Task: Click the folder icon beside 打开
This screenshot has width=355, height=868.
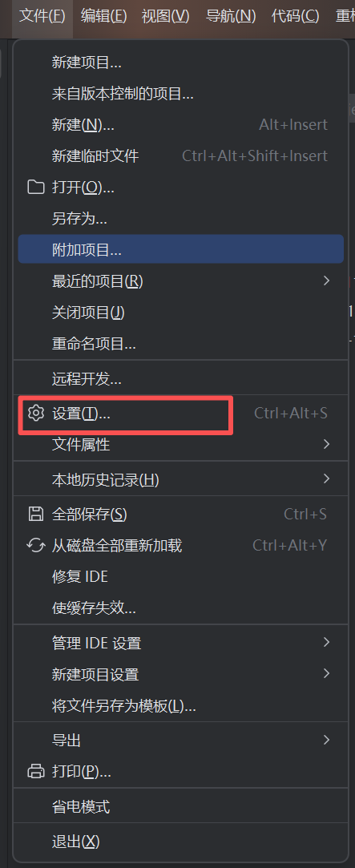Action: (x=36, y=187)
